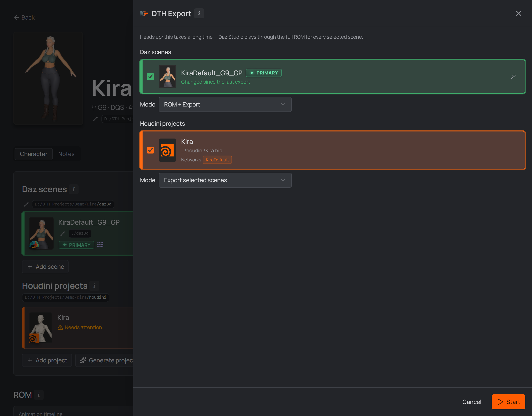Click the Cancel button

[472, 402]
